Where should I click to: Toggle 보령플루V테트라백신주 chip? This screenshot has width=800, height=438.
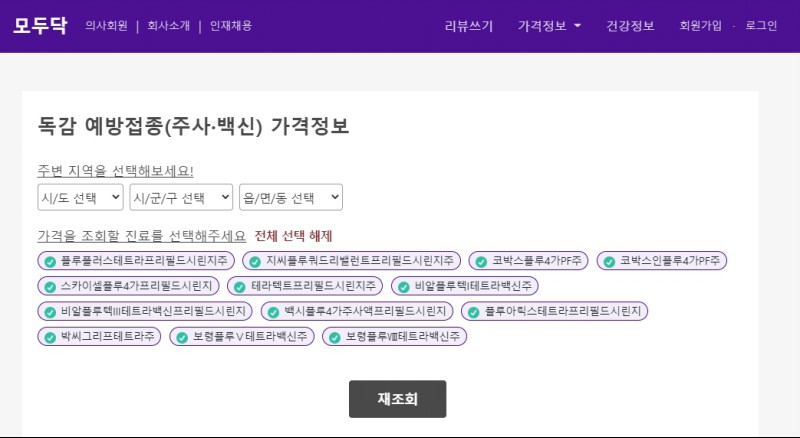pos(241,336)
